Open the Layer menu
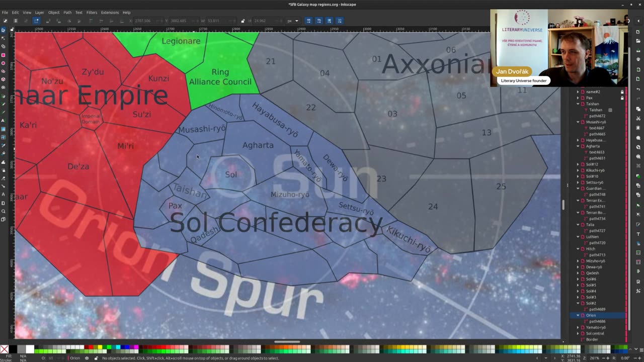The height and width of the screenshot is (362, 644). click(x=39, y=13)
